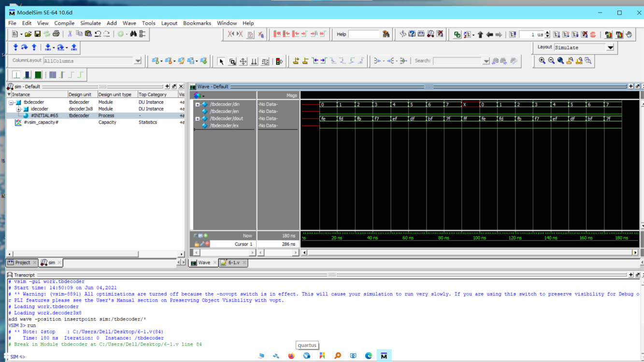The image size is (644, 362).
Task: Select the arrow pointer Select Mode tool
Action: pos(221,61)
